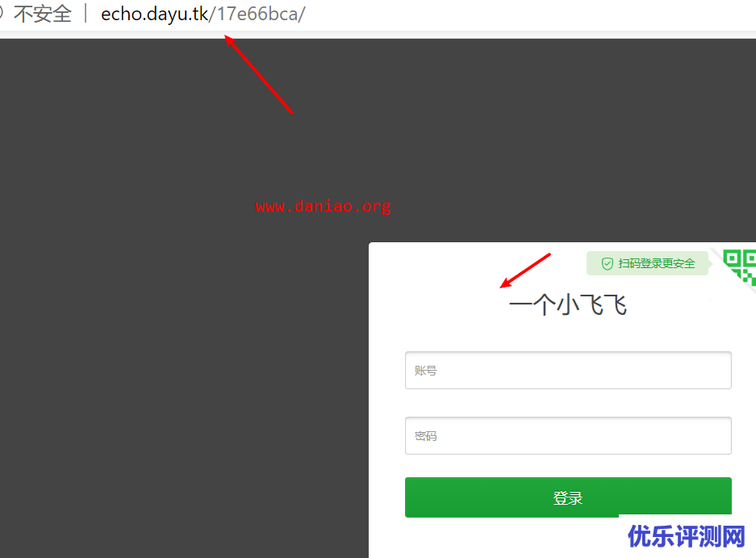Click the 账号 account input field

pos(568,370)
